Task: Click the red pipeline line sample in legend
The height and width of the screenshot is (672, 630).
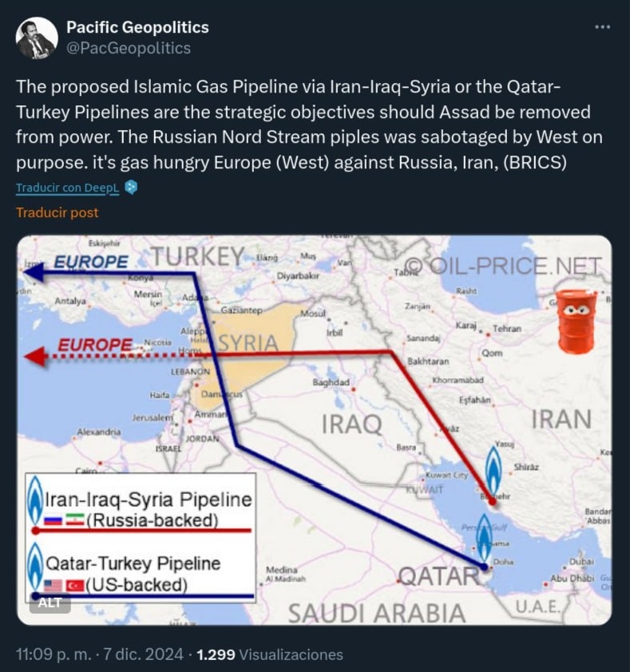Action: [x=141, y=531]
